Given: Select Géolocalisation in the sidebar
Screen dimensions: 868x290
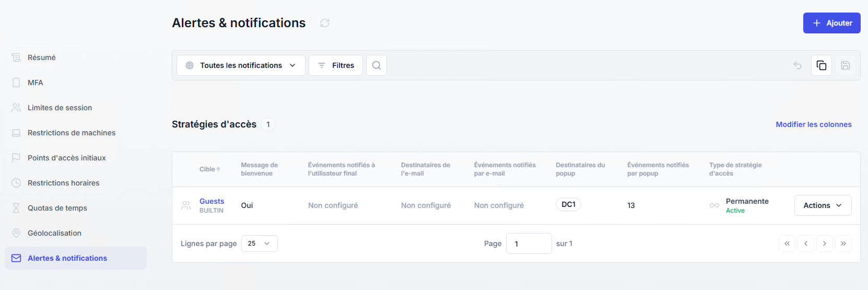Looking at the screenshot, I should coord(54,233).
